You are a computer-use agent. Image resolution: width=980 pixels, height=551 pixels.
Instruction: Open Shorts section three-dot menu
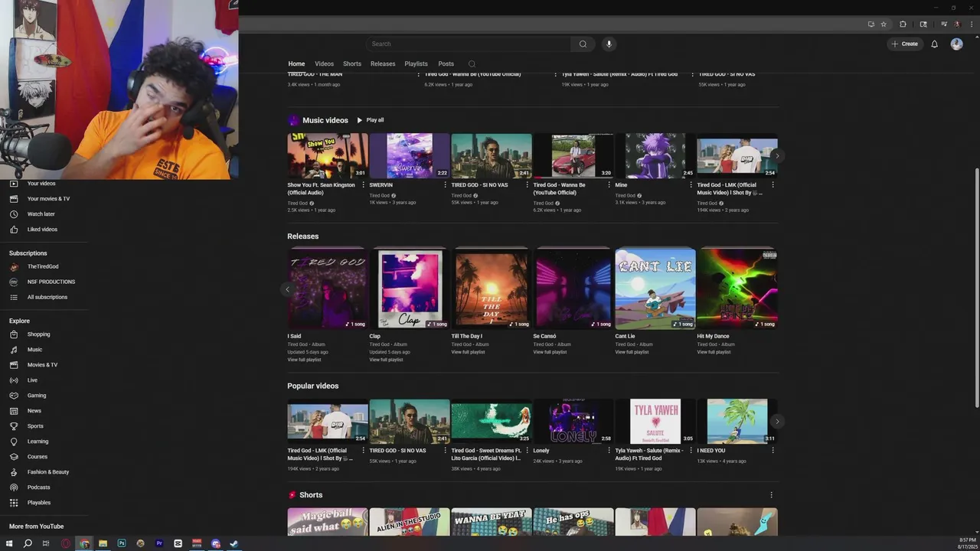point(771,495)
